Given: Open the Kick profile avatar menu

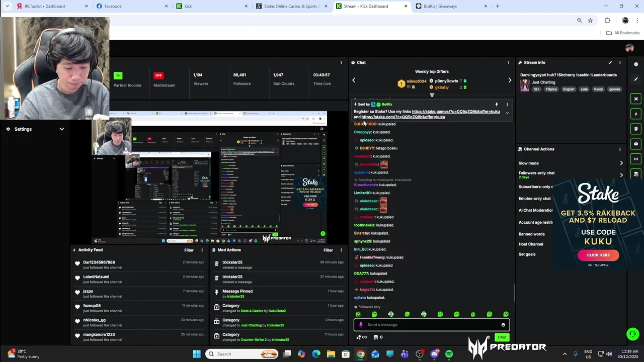Looking at the screenshot, I should pyautogui.click(x=629, y=48).
